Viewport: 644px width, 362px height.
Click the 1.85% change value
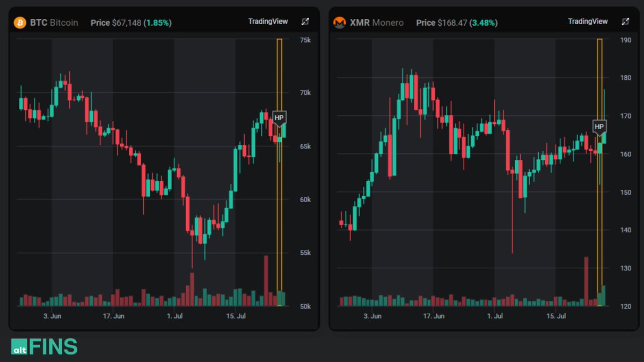(158, 23)
